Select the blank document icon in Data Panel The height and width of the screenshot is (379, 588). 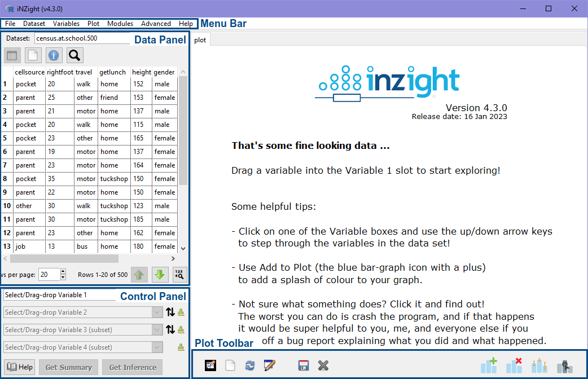(x=32, y=55)
